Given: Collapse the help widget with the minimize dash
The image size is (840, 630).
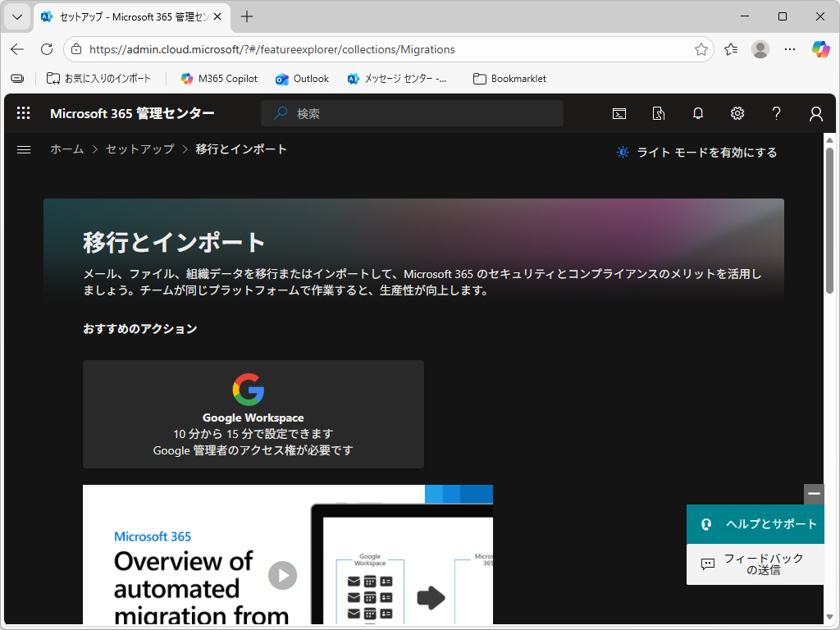Looking at the screenshot, I should click(814, 495).
